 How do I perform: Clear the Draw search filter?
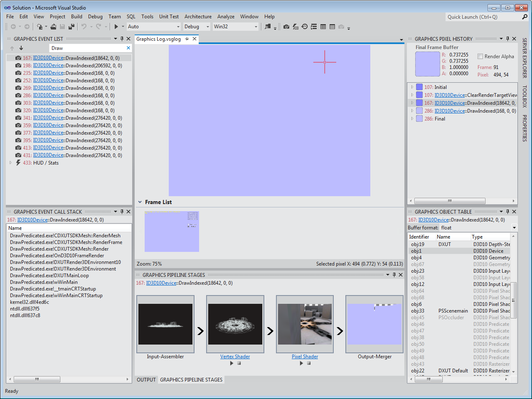(128, 48)
